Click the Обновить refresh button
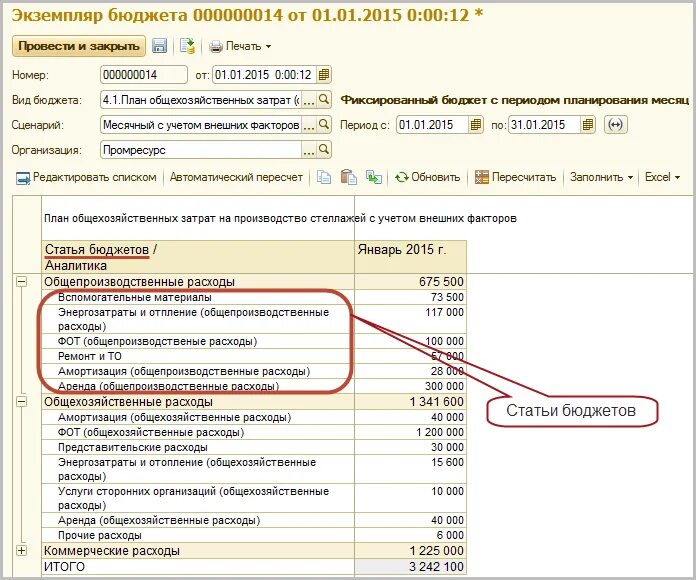This screenshot has width=696, height=580. click(428, 178)
